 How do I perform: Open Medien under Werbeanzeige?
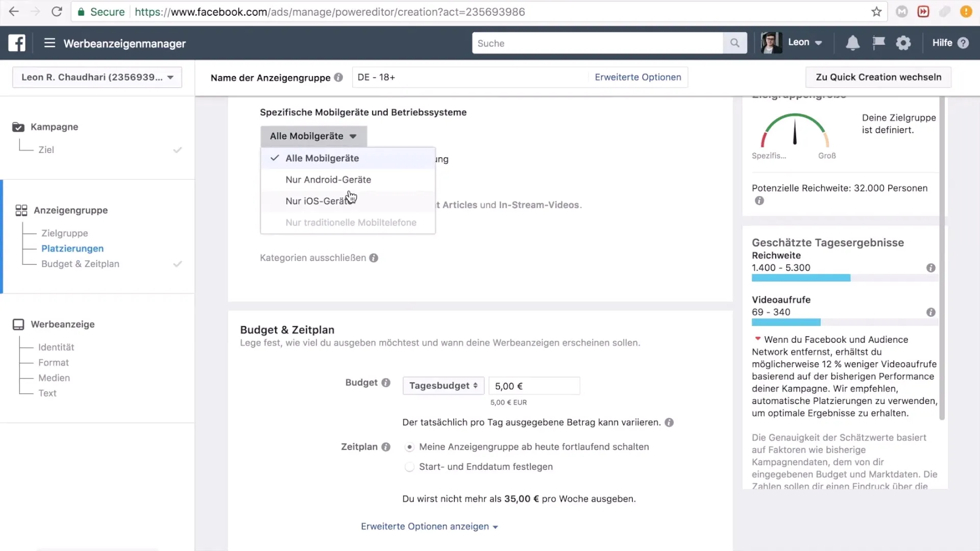pos(54,378)
